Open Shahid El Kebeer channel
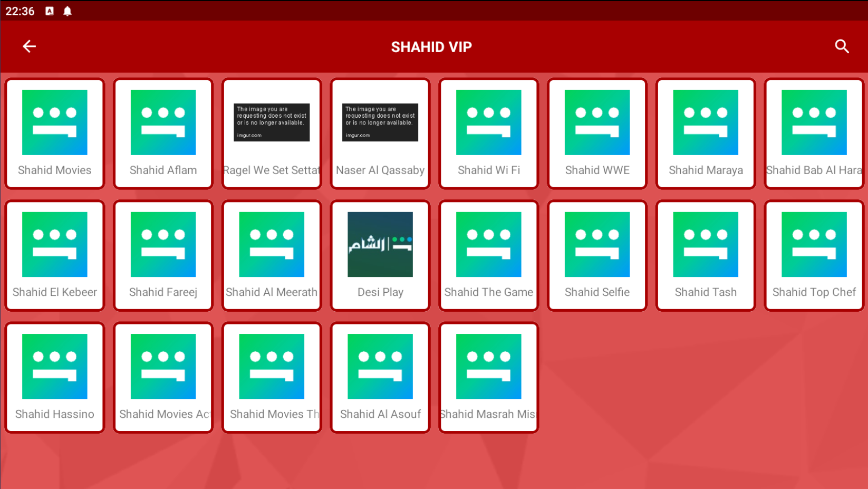The width and height of the screenshot is (868, 489). tap(55, 255)
